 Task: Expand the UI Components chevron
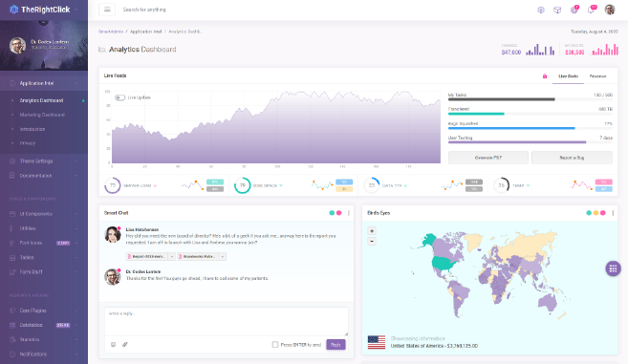click(76, 214)
